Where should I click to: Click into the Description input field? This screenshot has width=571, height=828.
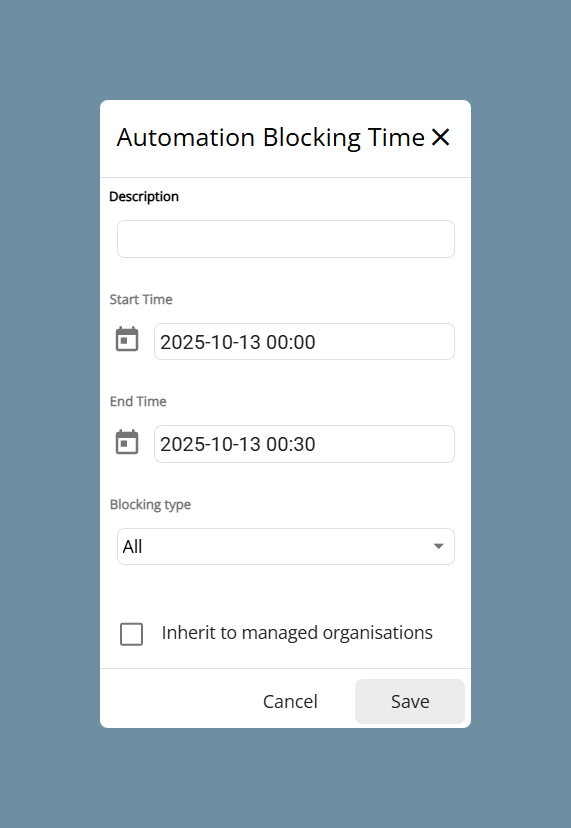click(286, 239)
